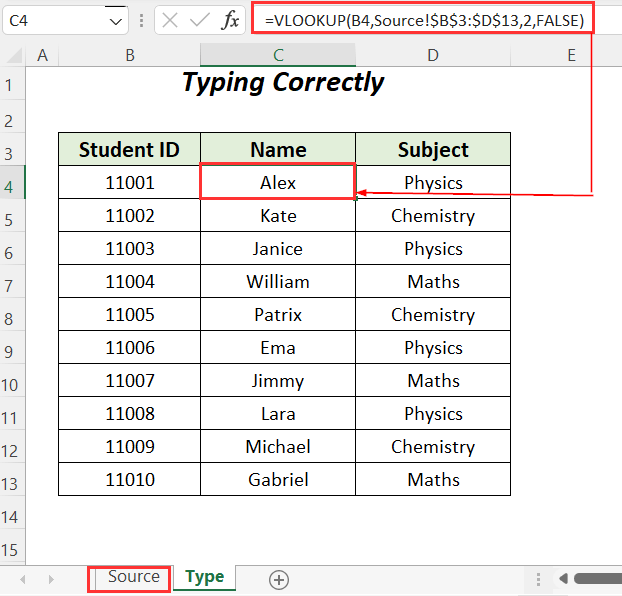Select the cell containing William
Image resolution: width=622 pixels, height=596 pixels.
pyautogui.click(x=278, y=281)
